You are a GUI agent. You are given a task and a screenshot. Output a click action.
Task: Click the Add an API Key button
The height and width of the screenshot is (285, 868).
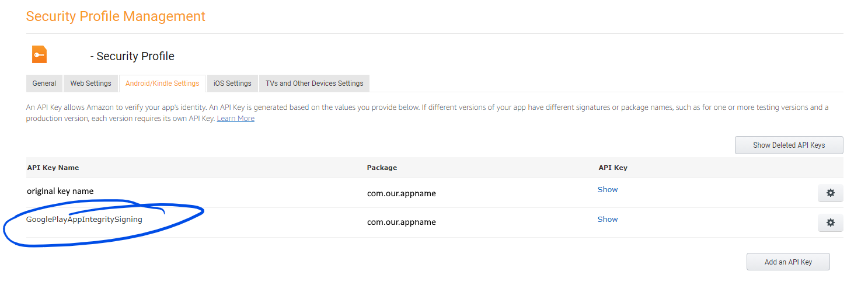[787, 262]
